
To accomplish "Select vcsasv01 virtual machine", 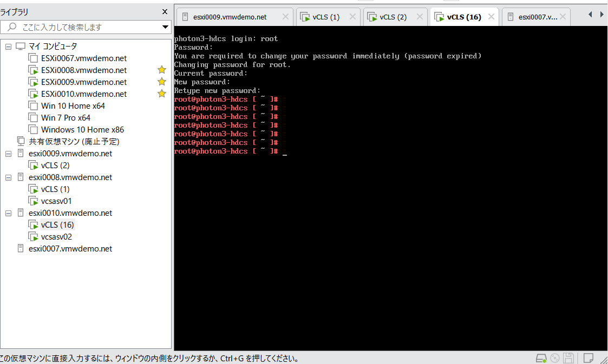I will (x=56, y=201).
